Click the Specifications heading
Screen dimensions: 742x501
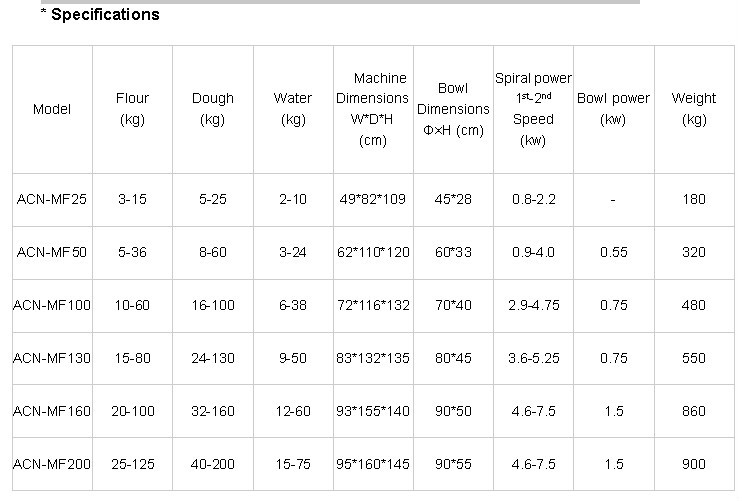tap(99, 14)
